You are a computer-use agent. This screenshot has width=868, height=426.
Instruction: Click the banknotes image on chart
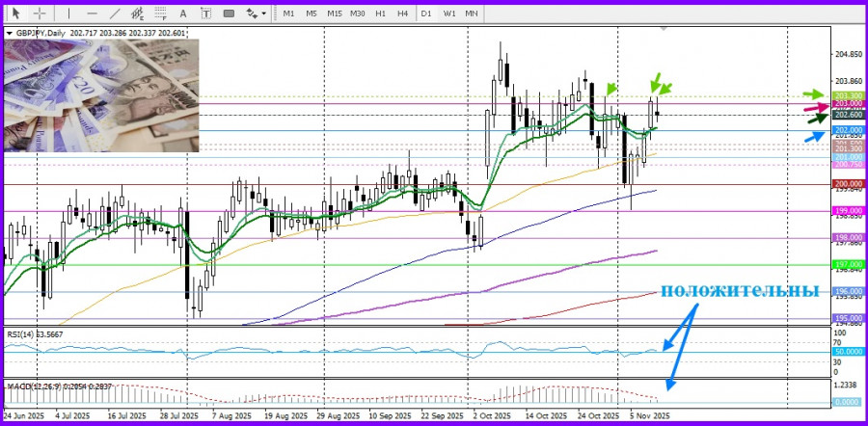101,95
